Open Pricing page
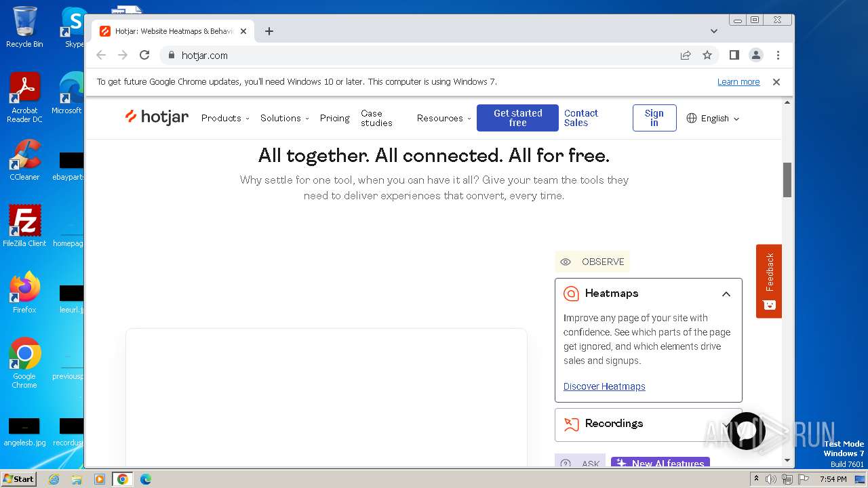The width and height of the screenshot is (868, 488). (x=334, y=118)
